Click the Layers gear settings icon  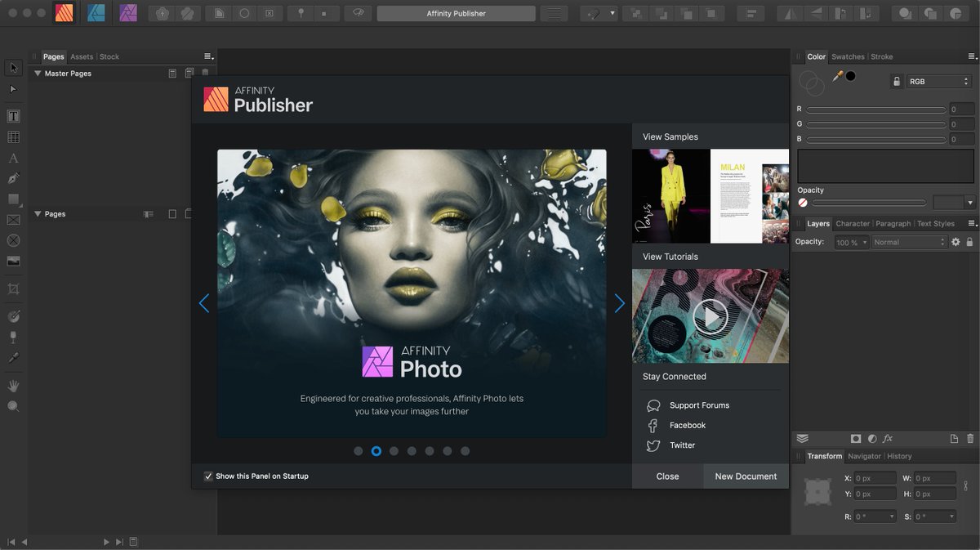pos(955,242)
